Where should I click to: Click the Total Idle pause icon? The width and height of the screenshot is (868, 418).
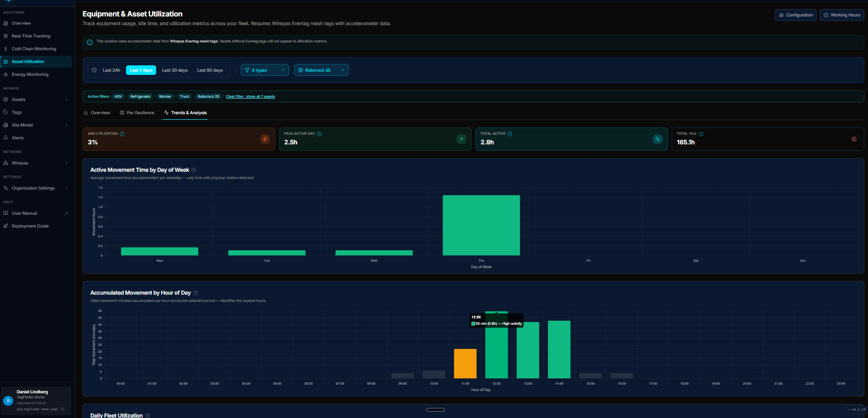click(854, 139)
